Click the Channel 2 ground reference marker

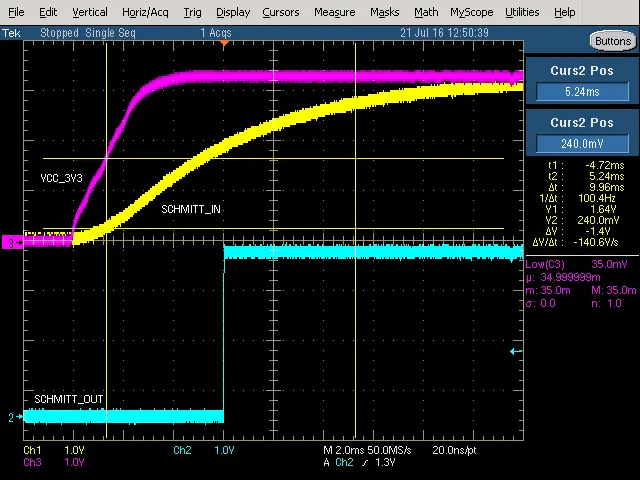12,417
